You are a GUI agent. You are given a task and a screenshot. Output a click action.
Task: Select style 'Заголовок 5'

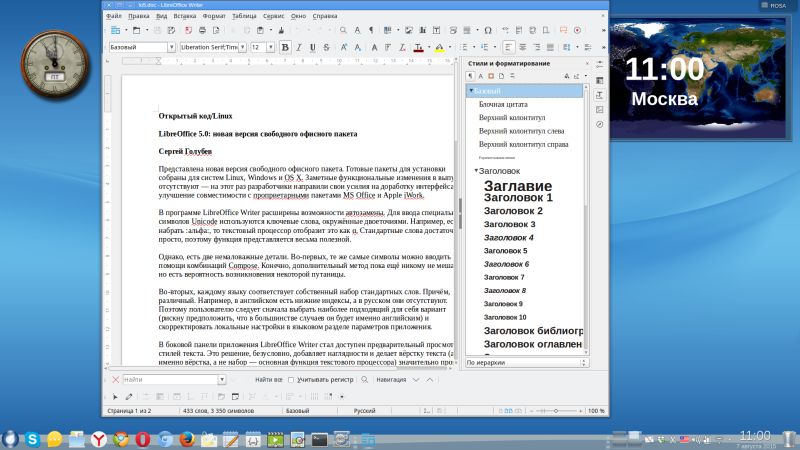506,251
